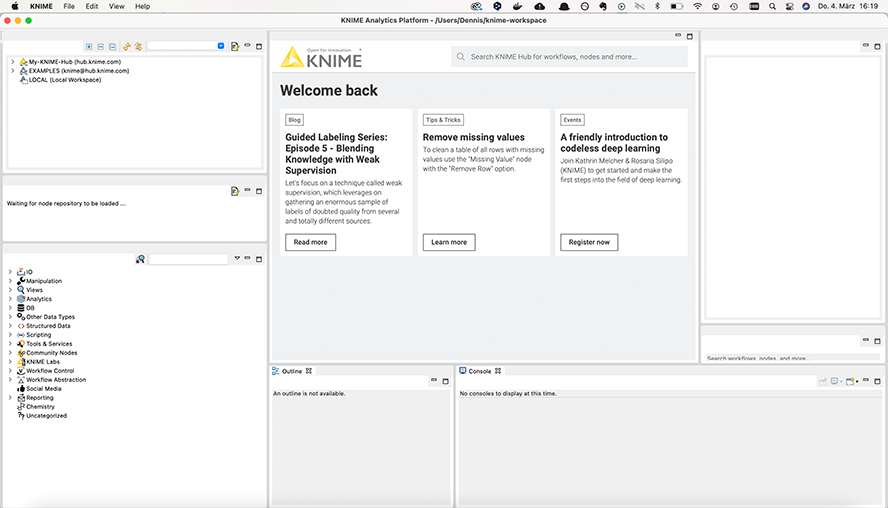Expand the EXAMPLES server tree entry
888x508 pixels.
pyautogui.click(x=12, y=71)
